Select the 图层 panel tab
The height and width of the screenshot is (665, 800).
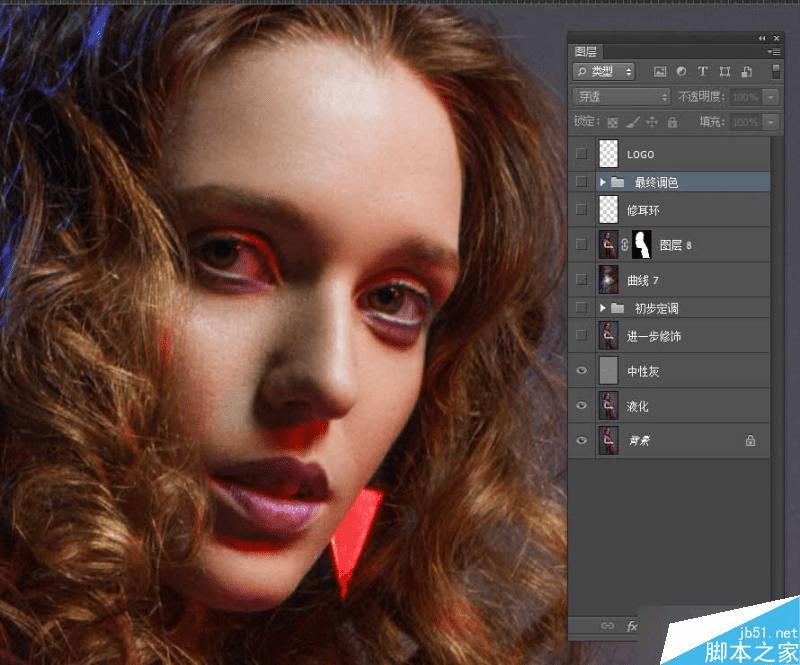(585, 52)
